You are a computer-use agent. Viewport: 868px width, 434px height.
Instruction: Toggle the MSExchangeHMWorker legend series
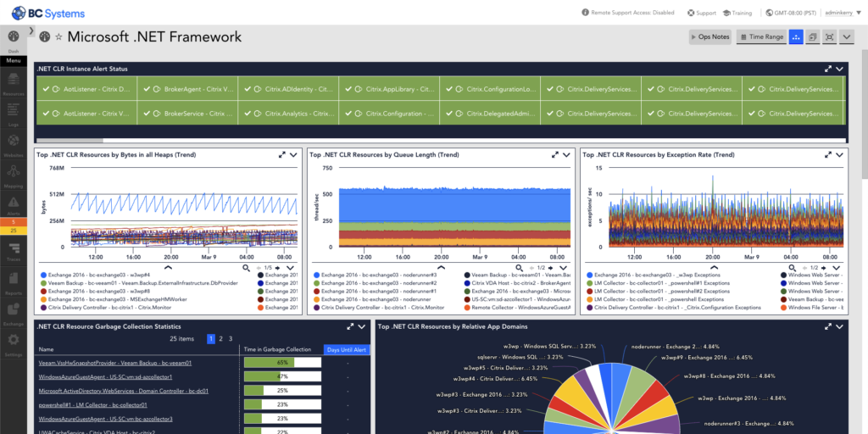tap(114, 299)
